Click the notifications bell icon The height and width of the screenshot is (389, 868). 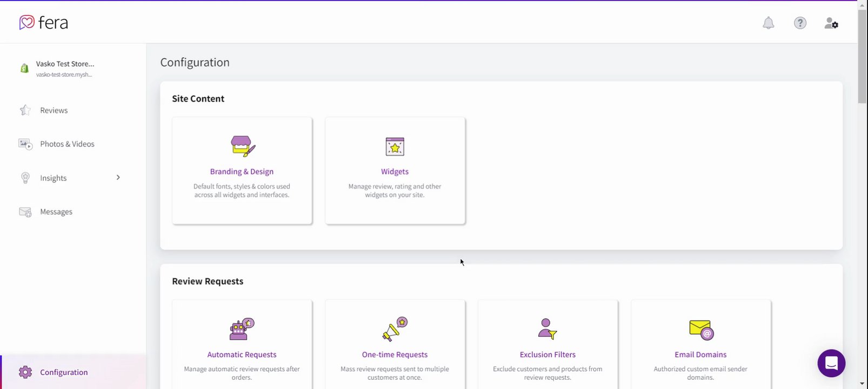pos(768,23)
